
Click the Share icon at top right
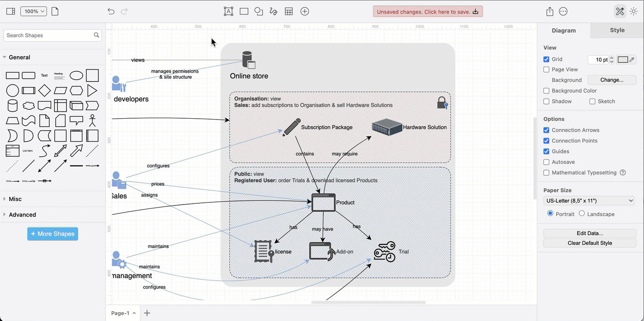coord(550,11)
